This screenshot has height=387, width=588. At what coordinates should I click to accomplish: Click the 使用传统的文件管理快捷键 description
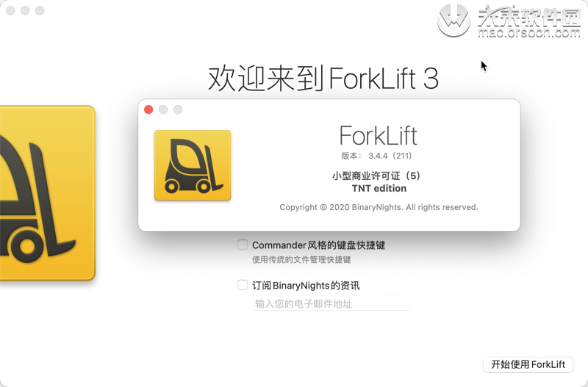(301, 260)
